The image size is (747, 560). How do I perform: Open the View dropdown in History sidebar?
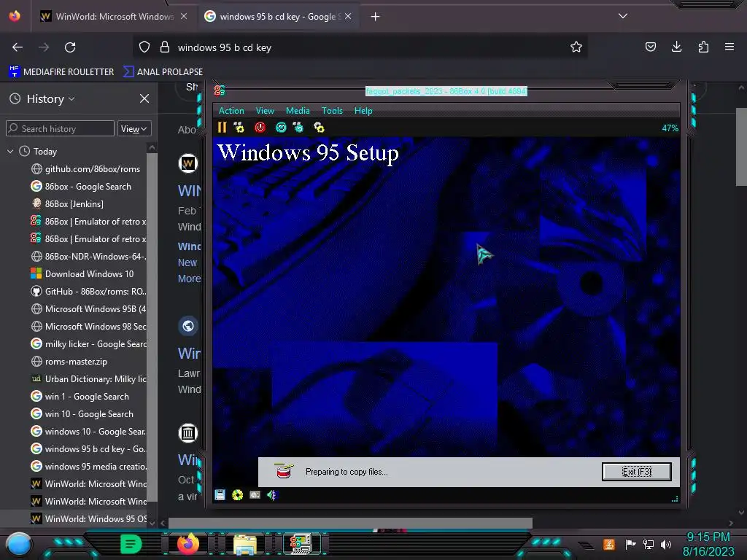134,128
